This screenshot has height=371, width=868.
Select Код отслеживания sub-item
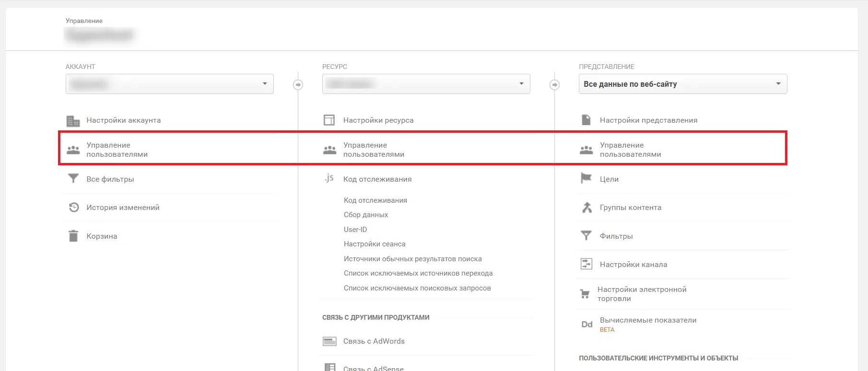pyautogui.click(x=375, y=200)
